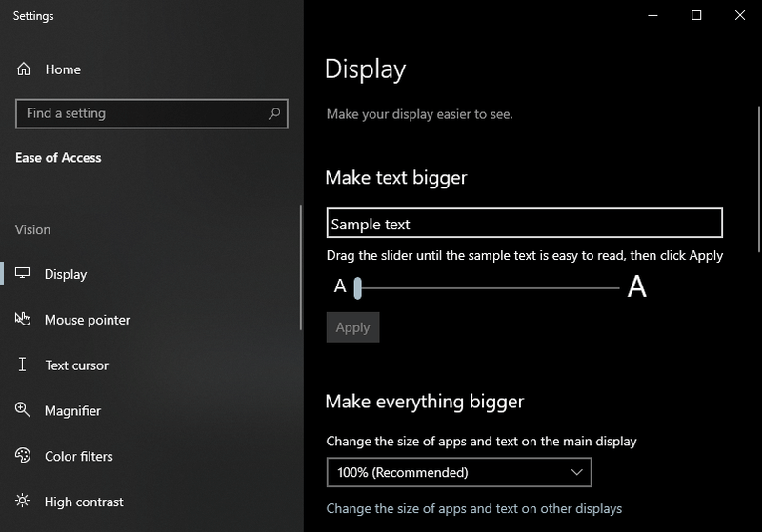Screen dimensions: 762x532
Task: Click the Ease of Access heading
Action: pyautogui.click(x=58, y=158)
